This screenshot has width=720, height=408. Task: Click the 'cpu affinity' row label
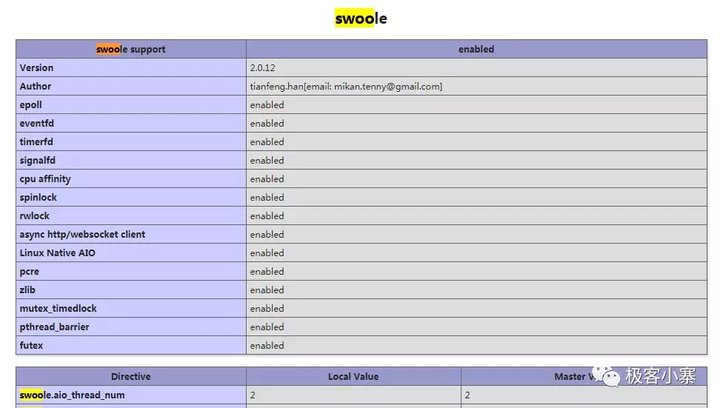(x=45, y=179)
